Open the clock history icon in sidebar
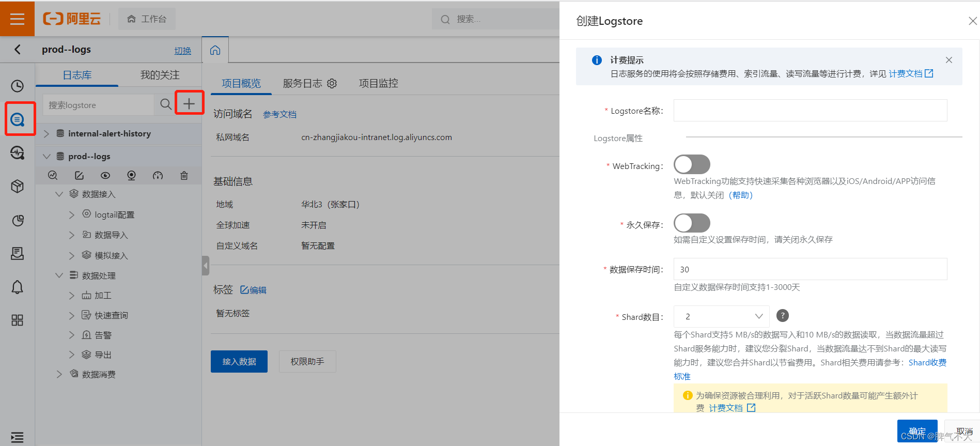980x446 pixels. (18, 86)
